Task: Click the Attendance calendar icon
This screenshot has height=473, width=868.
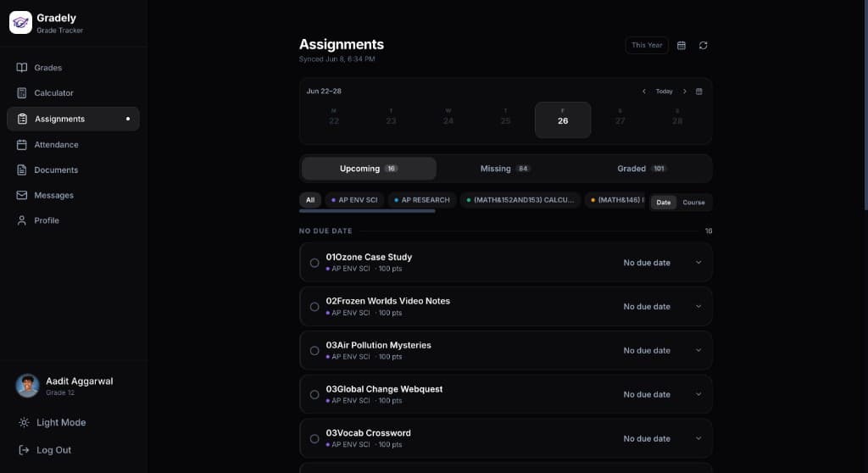Action: (21, 145)
